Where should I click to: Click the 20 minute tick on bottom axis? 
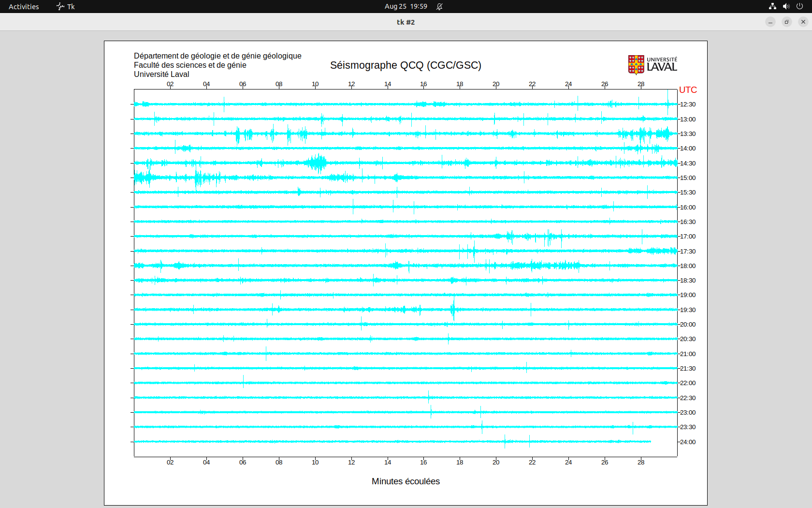coord(496,462)
